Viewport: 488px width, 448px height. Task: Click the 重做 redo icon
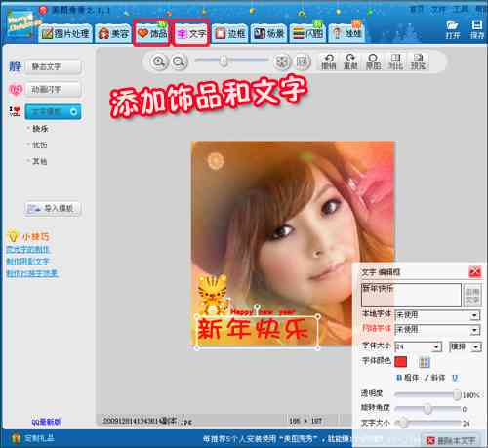(350, 61)
